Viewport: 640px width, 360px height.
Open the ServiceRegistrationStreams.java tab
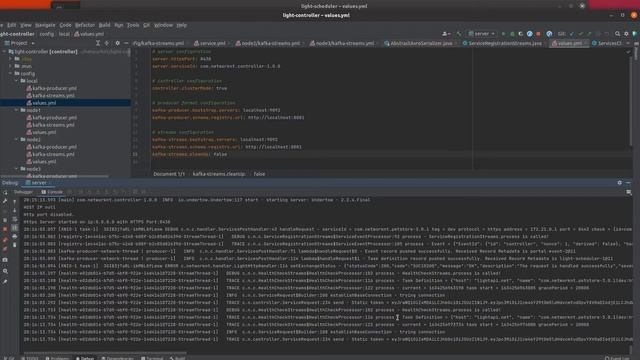[x=502, y=43]
